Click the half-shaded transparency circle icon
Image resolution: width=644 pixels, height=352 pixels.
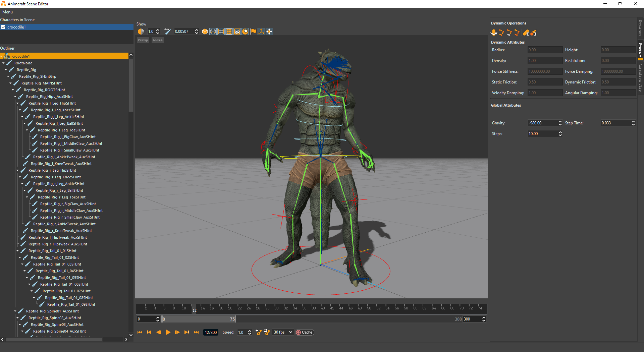pos(141,32)
